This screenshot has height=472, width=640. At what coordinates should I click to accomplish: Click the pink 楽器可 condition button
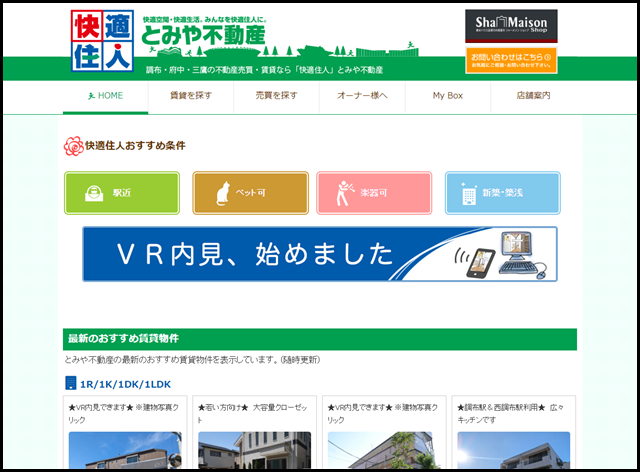tap(374, 193)
